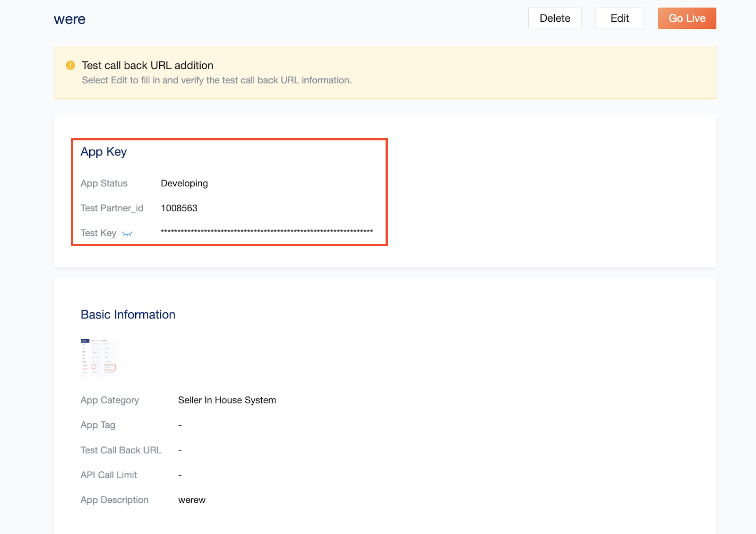Select the Test Partner_id value 1008563
This screenshot has width=756, height=534.
click(x=179, y=208)
